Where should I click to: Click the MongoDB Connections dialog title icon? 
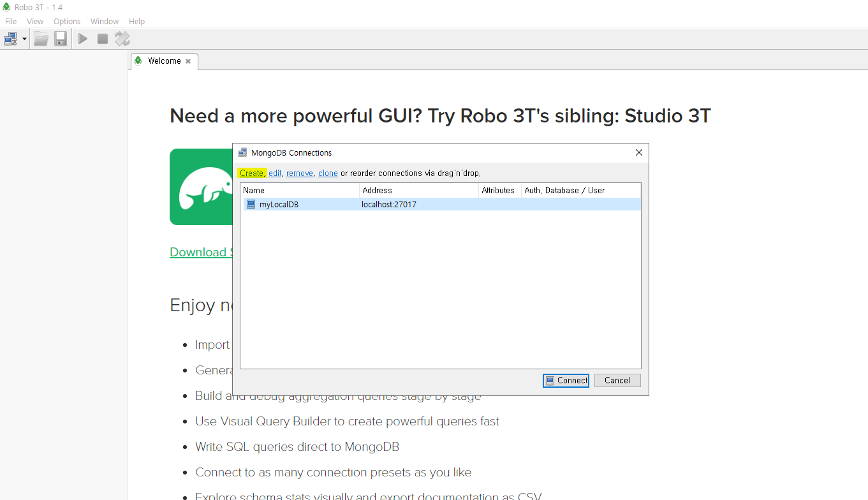[242, 153]
